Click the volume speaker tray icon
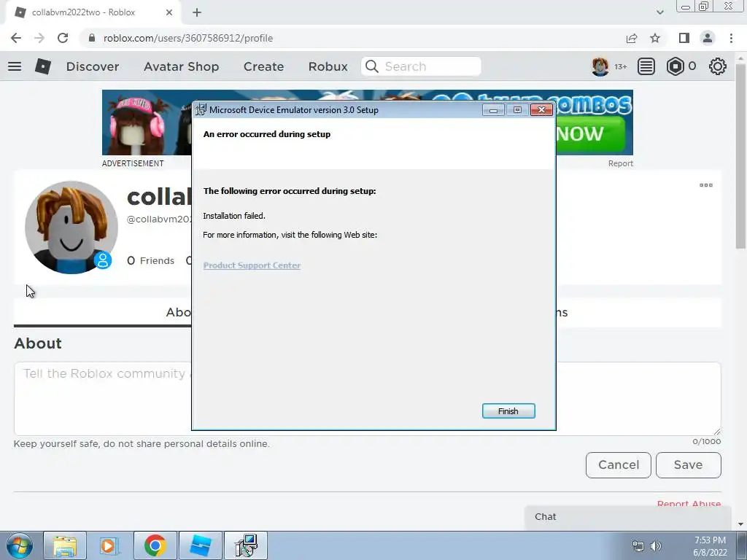This screenshot has width=747, height=560. 656,546
